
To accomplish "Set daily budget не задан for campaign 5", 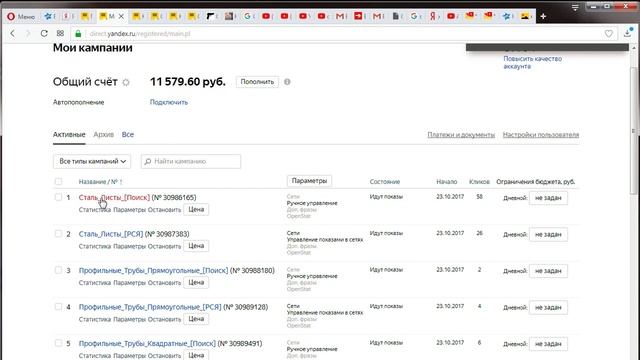I will [548, 344].
